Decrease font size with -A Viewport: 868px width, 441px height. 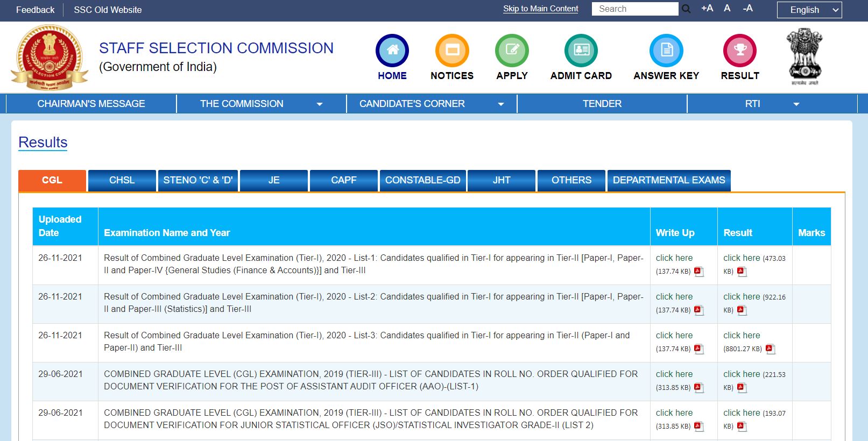coord(747,8)
